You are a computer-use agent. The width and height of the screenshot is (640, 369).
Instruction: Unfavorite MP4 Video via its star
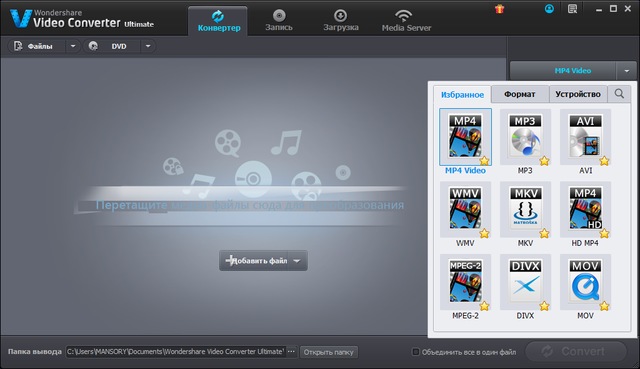click(x=484, y=161)
